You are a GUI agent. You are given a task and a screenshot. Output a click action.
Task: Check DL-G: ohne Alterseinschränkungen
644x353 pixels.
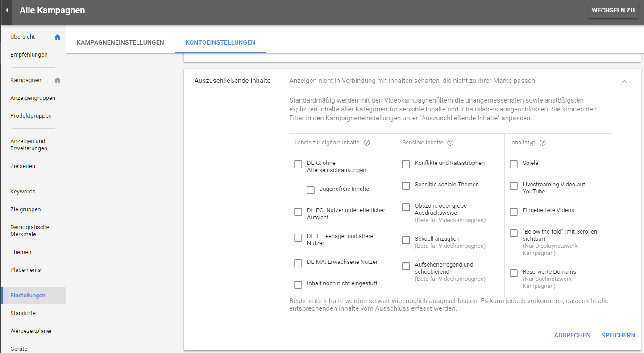coord(298,164)
